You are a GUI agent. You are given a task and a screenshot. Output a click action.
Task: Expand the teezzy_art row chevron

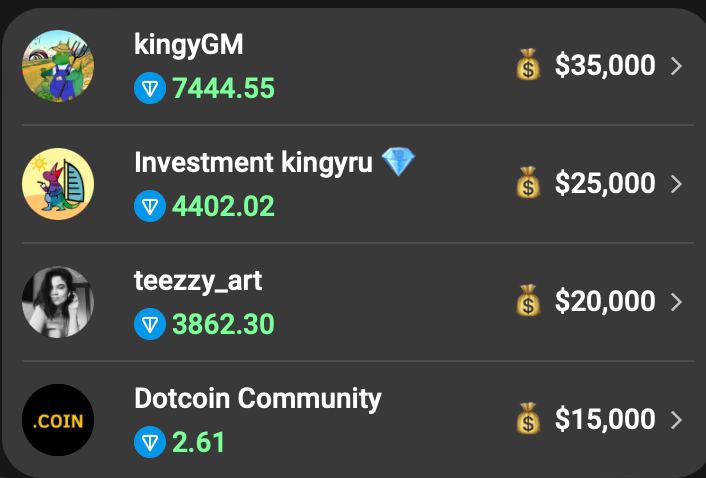676,302
